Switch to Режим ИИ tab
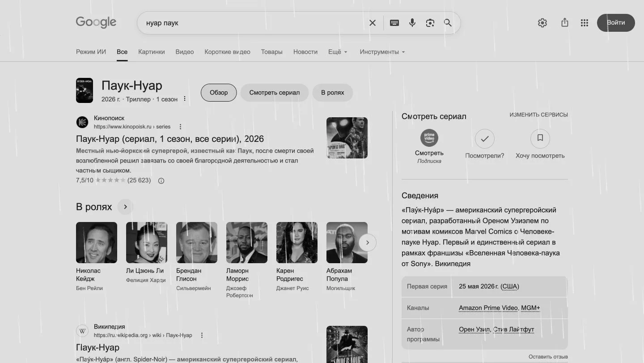644x363 pixels. coord(91,52)
